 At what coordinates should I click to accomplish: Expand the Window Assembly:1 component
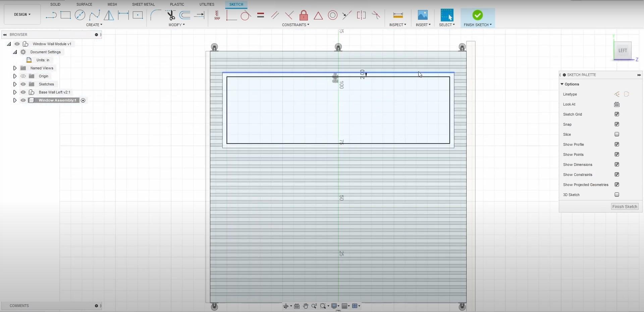click(x=15, y=100)
